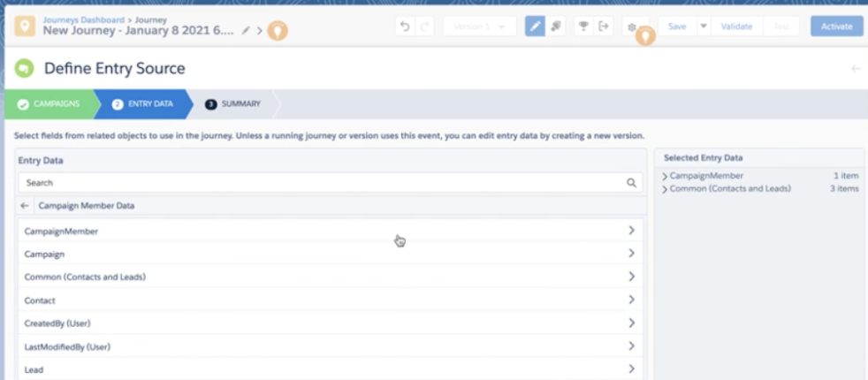Click the orange lightbulb tip near settings

[x=645, y=36]
